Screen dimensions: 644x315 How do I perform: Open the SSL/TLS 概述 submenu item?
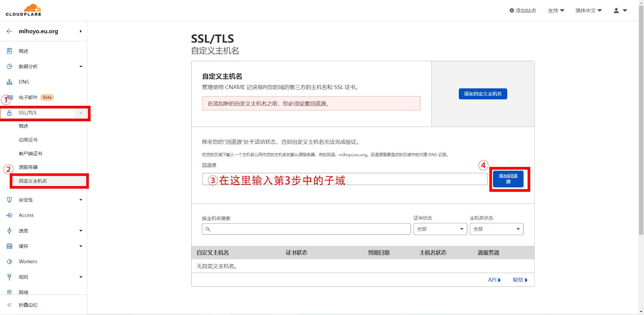[x=23, y=126]
